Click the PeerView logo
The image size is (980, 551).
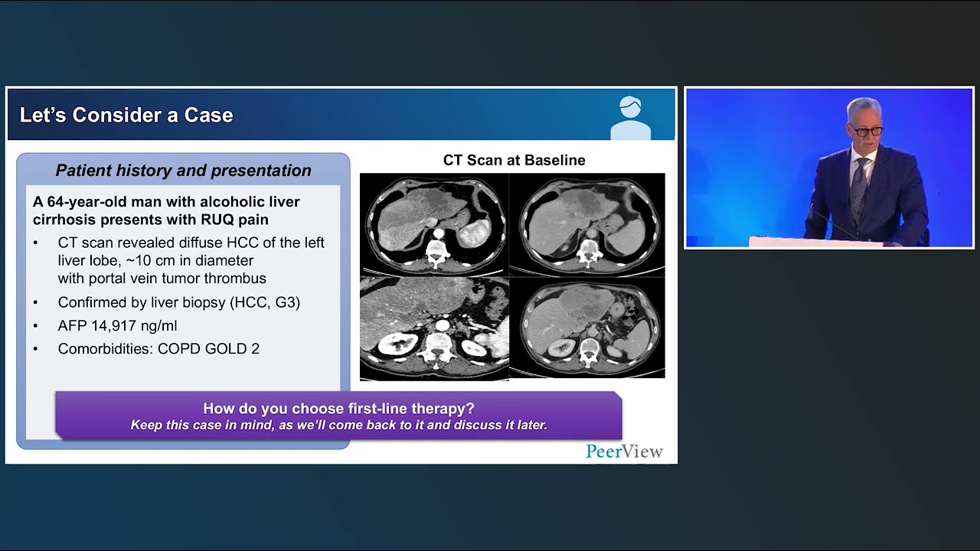click(x=624, y=452)
